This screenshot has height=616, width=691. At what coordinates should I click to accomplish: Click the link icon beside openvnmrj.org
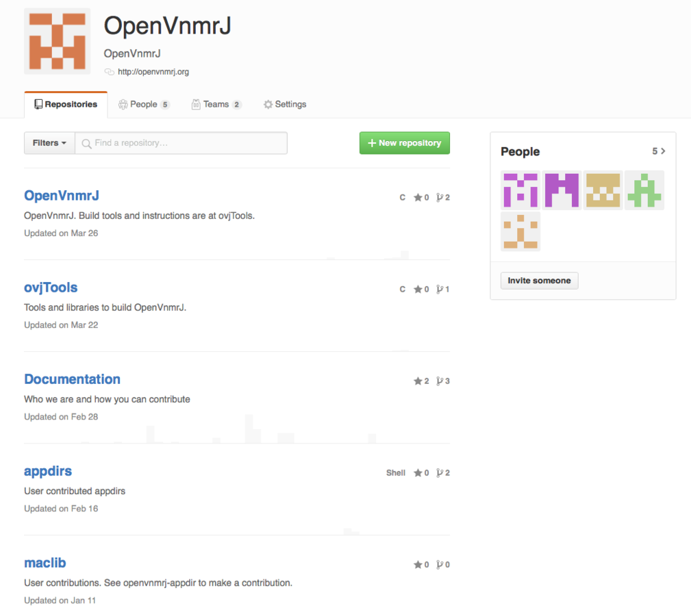pyautogui.click(x=110, y=72)
